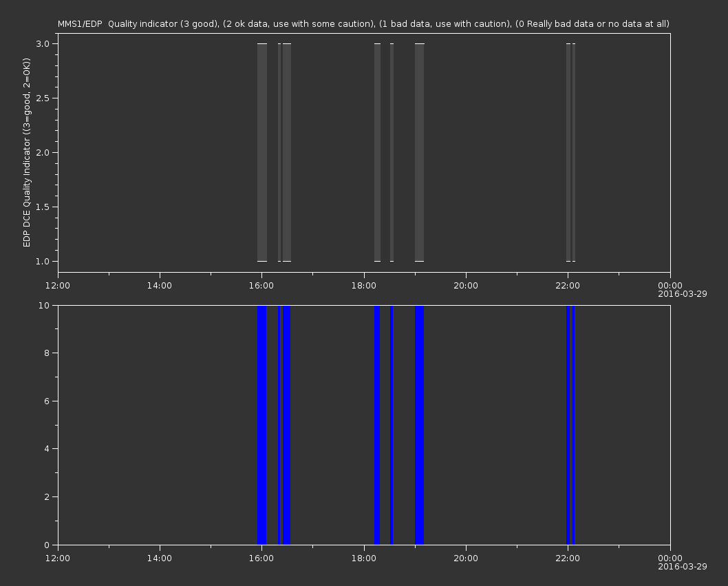Viewport: 728px width, 586px height.
Task: Click the MMS1/EDP Quality indicator plot title
Action: click(363, 23)
